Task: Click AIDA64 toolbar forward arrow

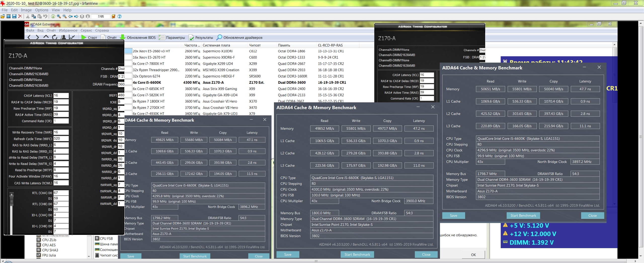Action: click(x=37, y=37)
